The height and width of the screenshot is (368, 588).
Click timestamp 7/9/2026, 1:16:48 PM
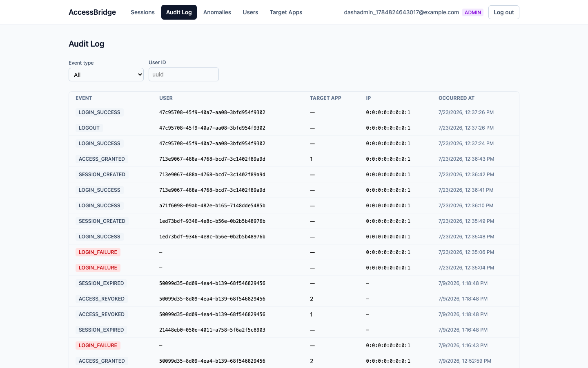coord(463,330)
